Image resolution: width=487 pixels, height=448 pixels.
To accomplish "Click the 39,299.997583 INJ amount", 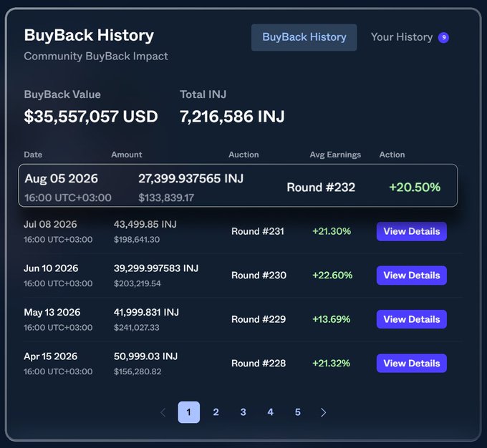I will pos(156,268).
